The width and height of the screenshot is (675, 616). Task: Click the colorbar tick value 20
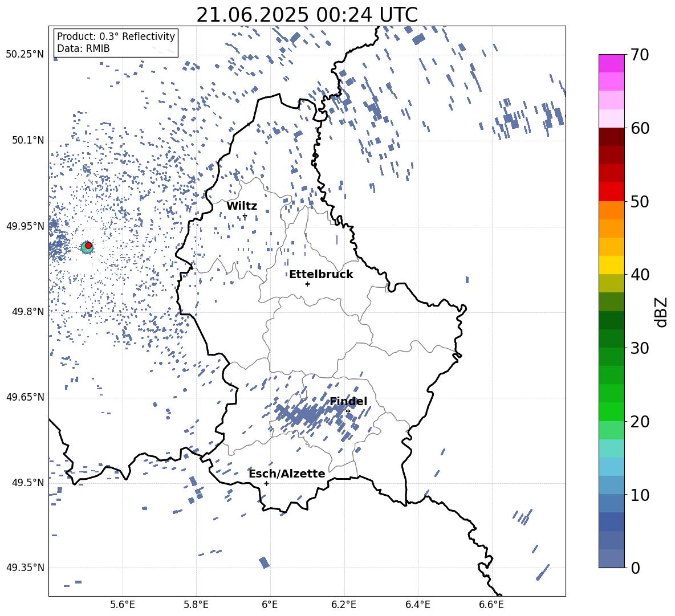click(x=640, y=421)
